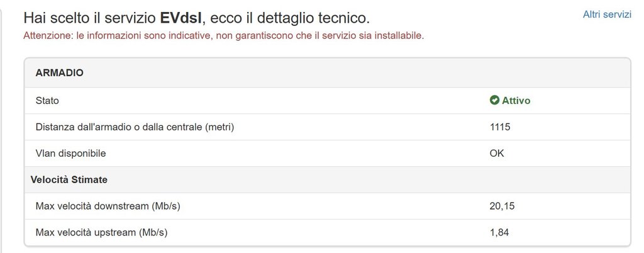The width and height of the screenshot is (644, 253).
Task: Select the upstream value 1,84
Action: tap(499, 232)
